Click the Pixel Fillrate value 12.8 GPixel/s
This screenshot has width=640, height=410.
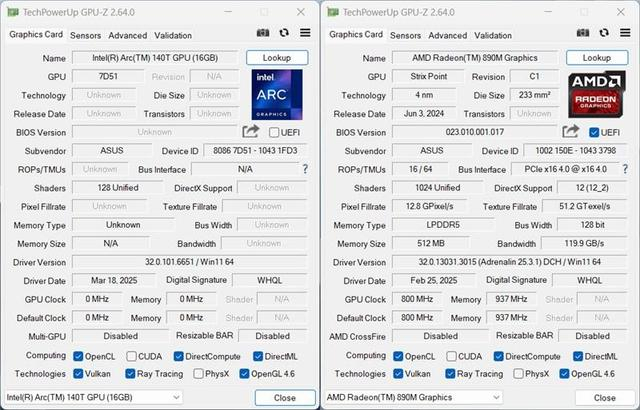tap(429, 206)
